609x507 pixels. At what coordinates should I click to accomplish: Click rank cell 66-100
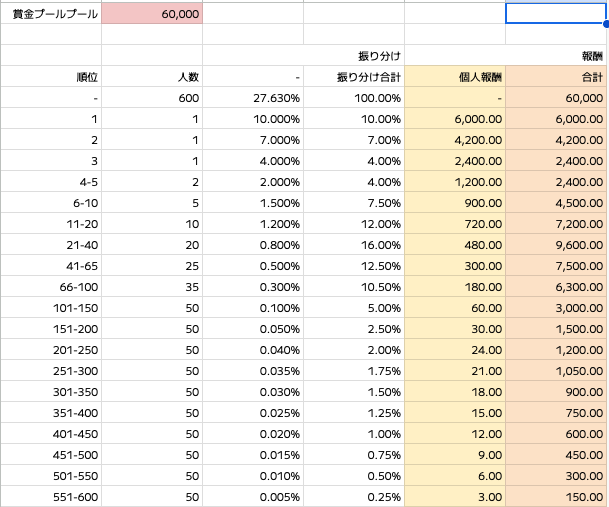coord(51,286)
